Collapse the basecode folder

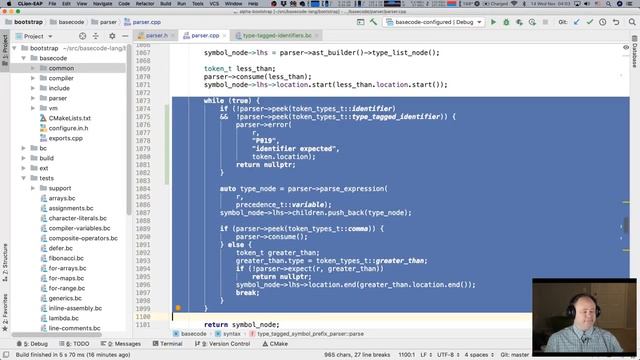24,58
